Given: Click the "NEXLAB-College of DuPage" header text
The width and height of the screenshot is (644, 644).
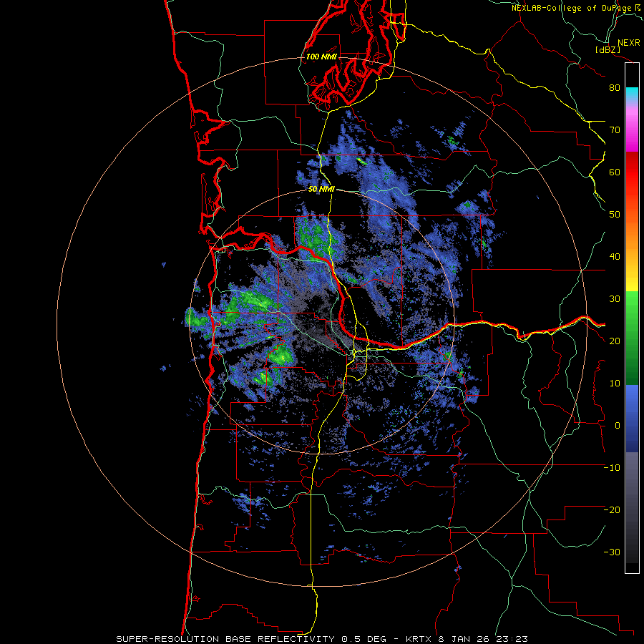Looking at the screenshot, I should coord(571,8).
